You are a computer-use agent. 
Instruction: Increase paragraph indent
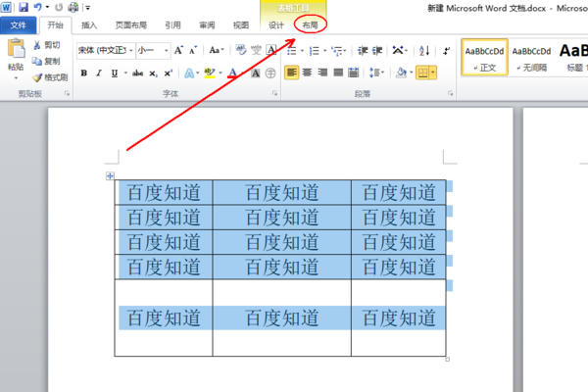point(377,51)
